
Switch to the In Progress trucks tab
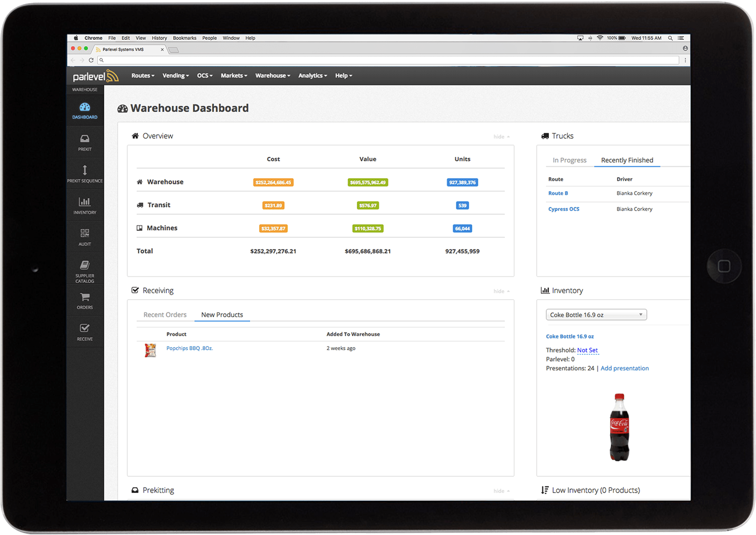pos(570,160)
